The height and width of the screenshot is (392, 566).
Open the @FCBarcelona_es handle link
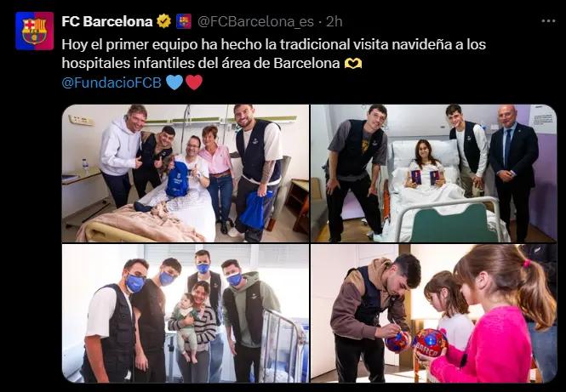(x=255, y=22)
